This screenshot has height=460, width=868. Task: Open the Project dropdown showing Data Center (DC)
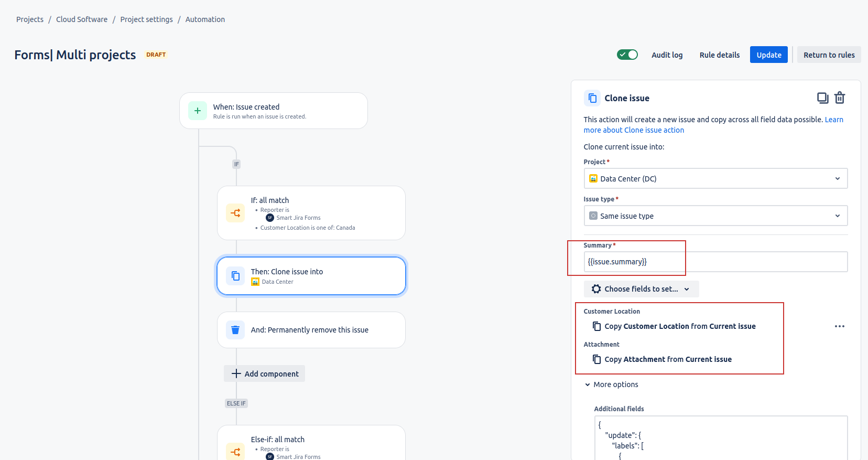pyautogui.click(x=715, y=179)
